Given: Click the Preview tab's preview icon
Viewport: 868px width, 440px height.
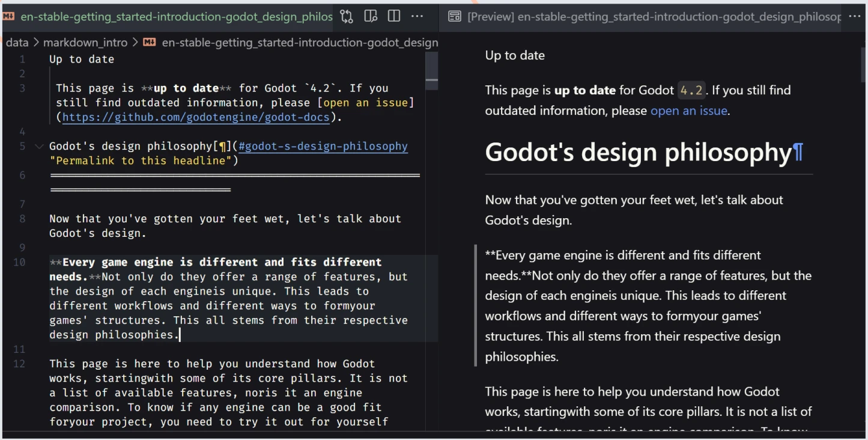Looking at the screenshot, I should pos(455,17).
